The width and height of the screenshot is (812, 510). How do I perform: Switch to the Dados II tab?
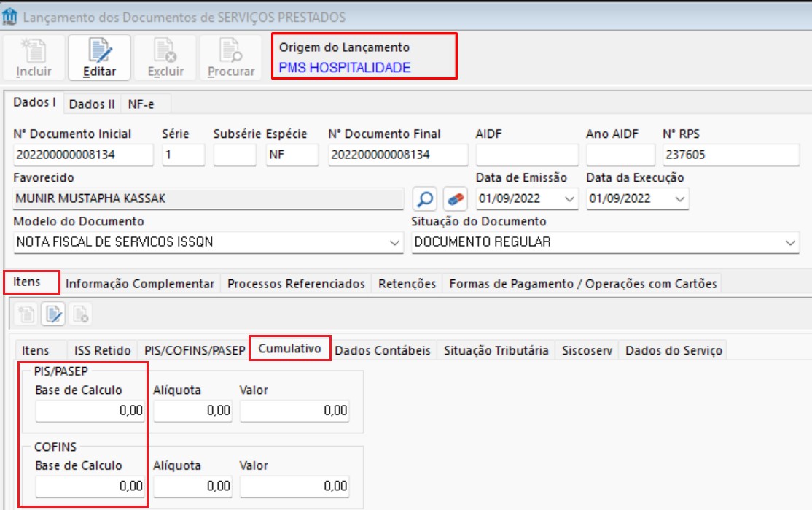click(92, 104)
